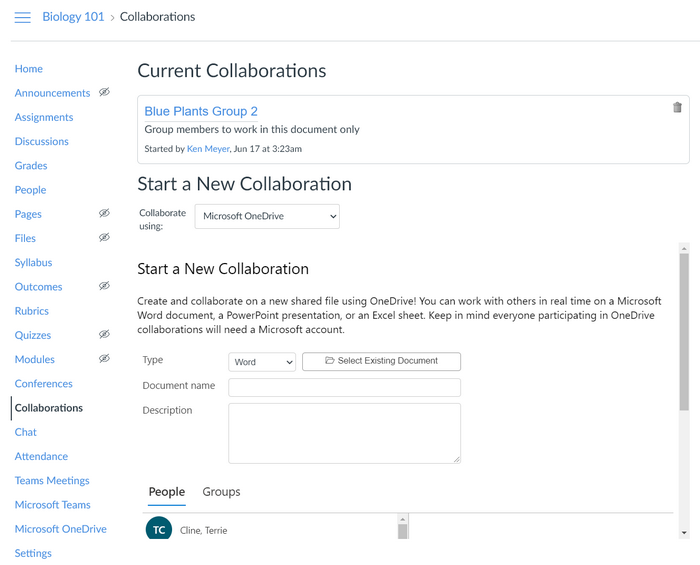Screen dimensions: 700x565
Task: Click the Document name input field
Action: 344,387
